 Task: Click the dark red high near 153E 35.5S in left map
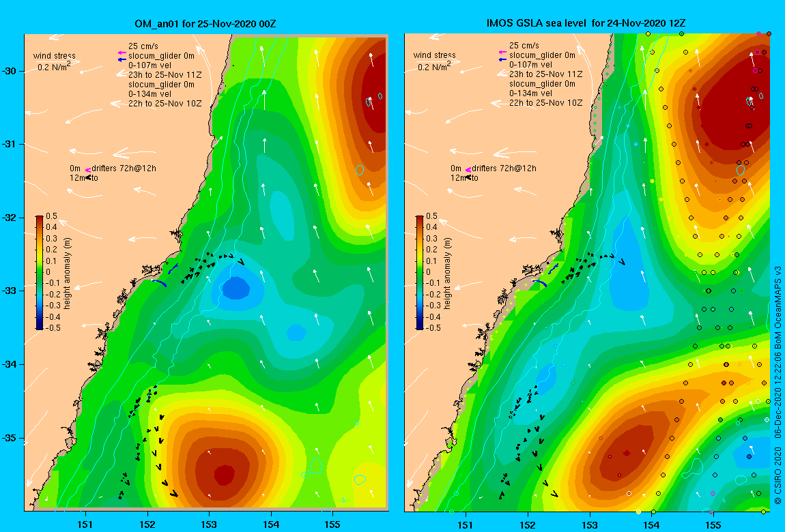pyautogui.click(x=224, y=475)
